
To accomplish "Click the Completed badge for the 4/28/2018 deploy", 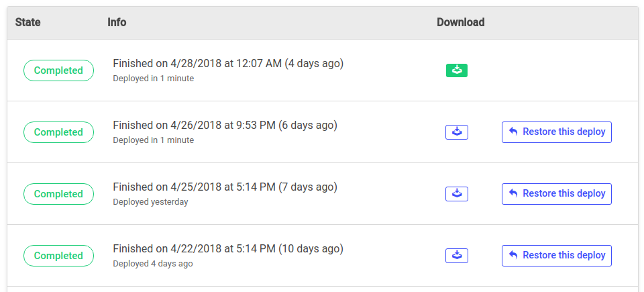I will (58, 70).
